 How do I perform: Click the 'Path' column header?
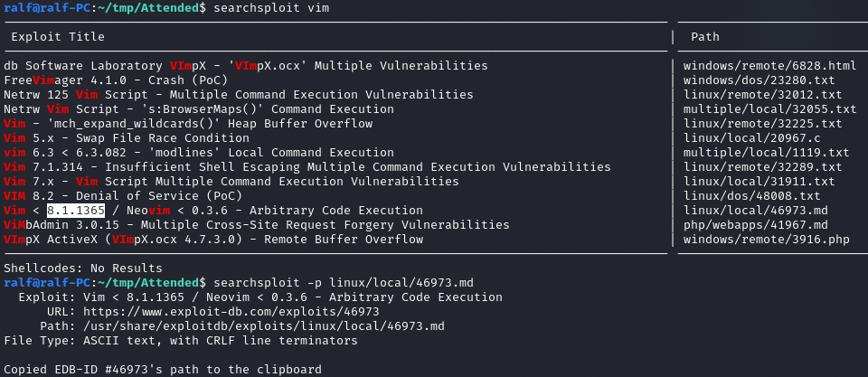tap(705, 37)
